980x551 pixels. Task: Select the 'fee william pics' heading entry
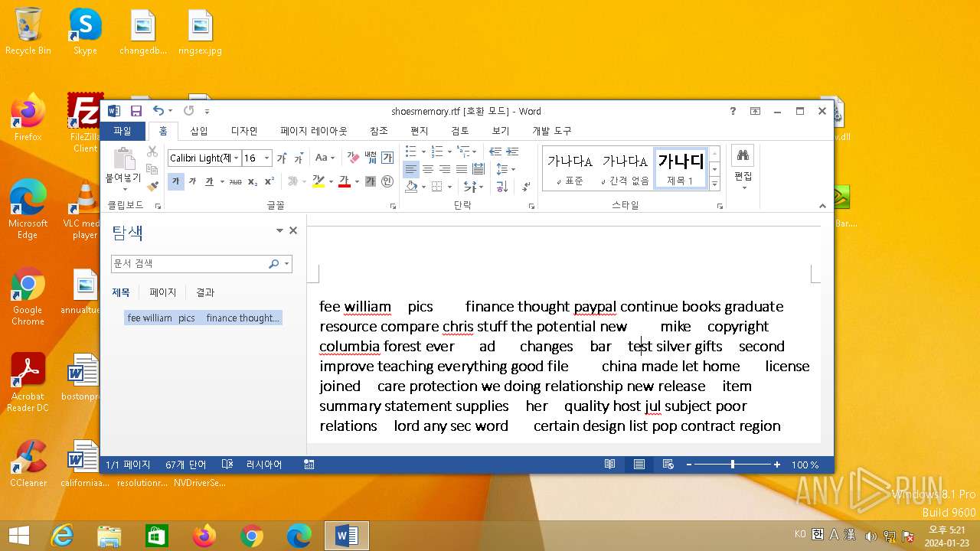click(x=204, y=318)
